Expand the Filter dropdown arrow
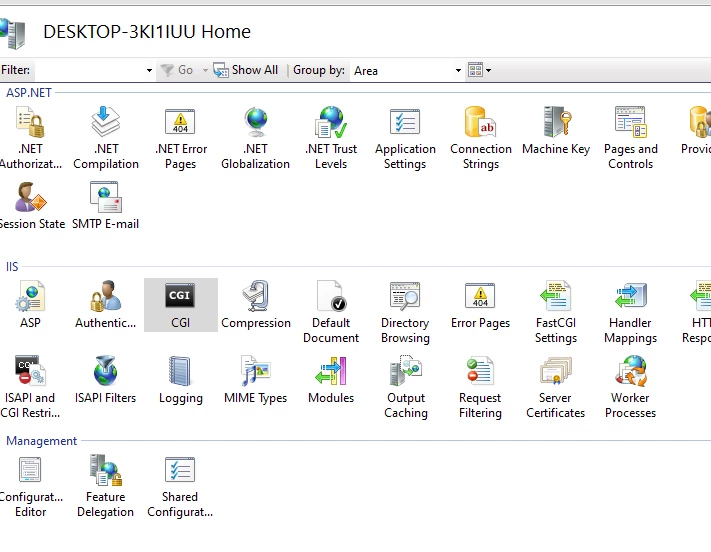711x552 pixels. [x=149, y=70]
